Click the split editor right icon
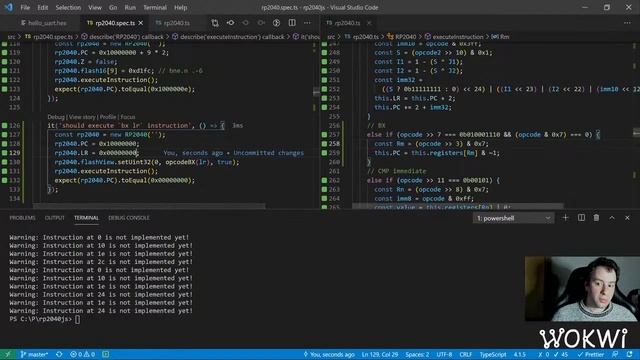640x360 pixels. click(292, 23)
